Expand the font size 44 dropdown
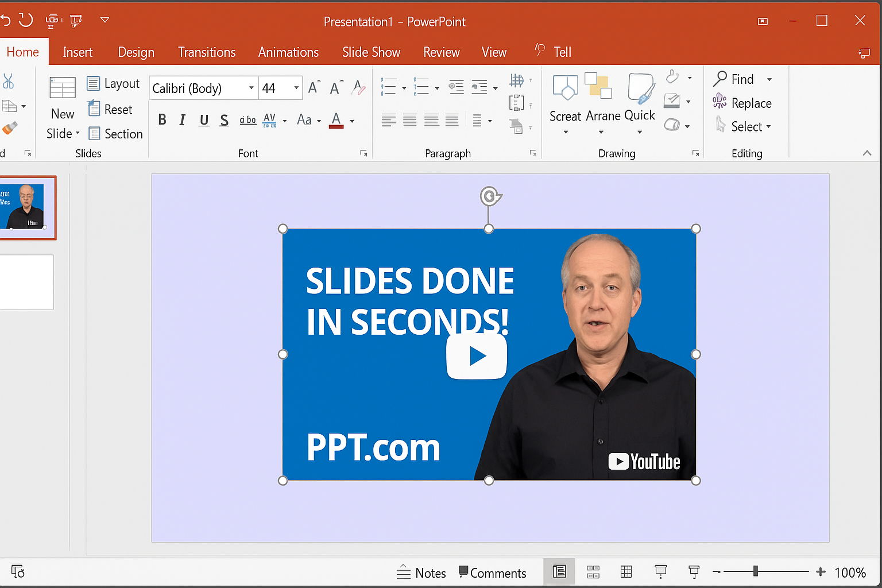The height and width of the screenshot is (588, 882). (x=296, y=88)
